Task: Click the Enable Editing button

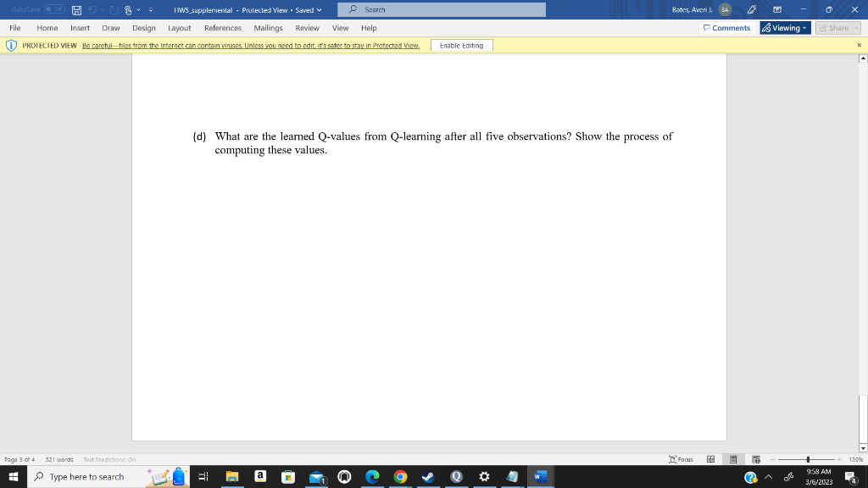Action: 461,45
